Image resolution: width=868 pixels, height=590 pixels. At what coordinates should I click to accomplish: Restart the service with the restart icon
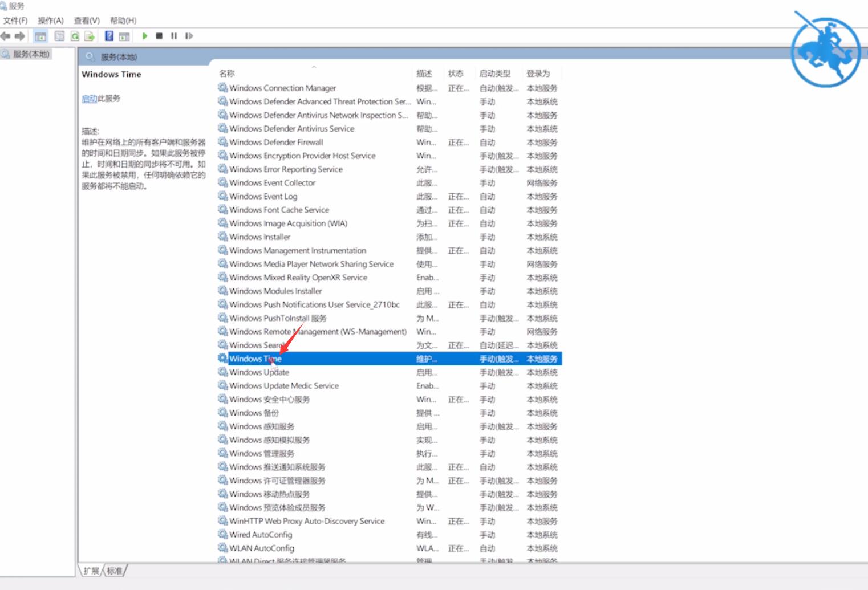(189, 36)
